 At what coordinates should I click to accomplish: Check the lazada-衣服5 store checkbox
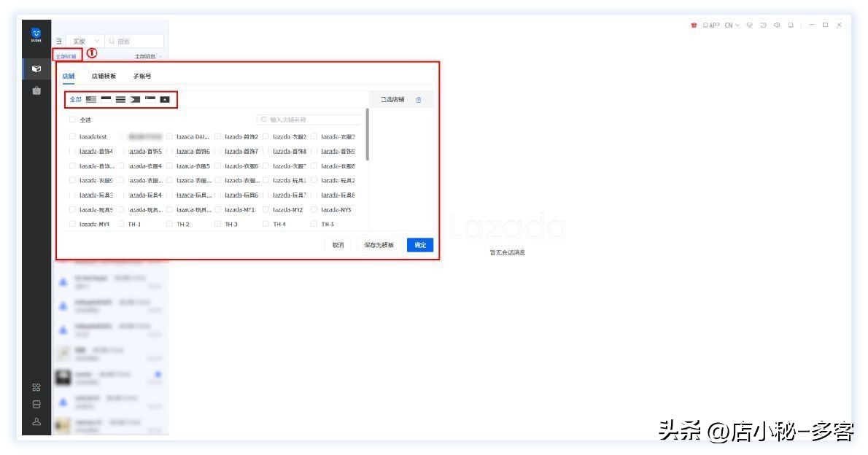169,166
